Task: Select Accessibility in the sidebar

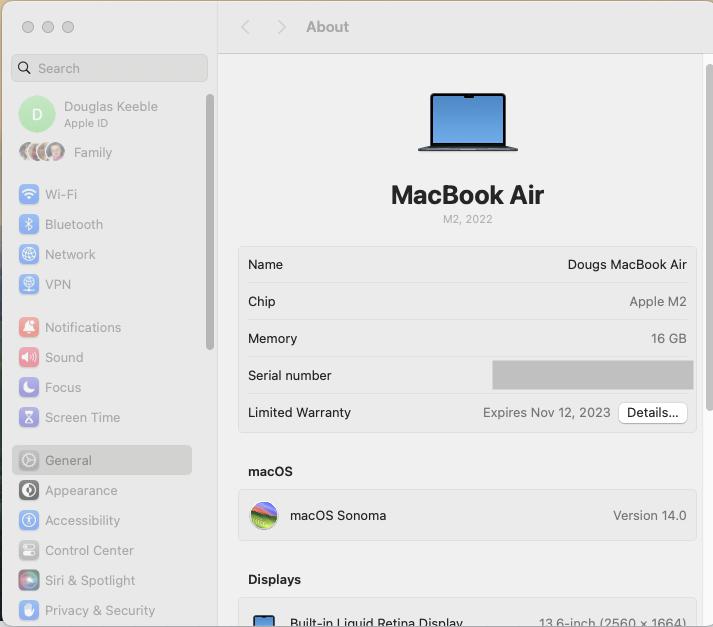Action: (x=83, y=521)
